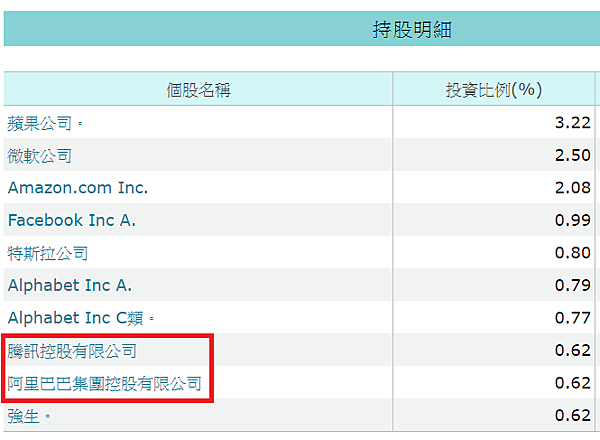Click the 個股名稱 column header
The width and height of the screenshot is (600, 440).
click(x=198, y=90)
